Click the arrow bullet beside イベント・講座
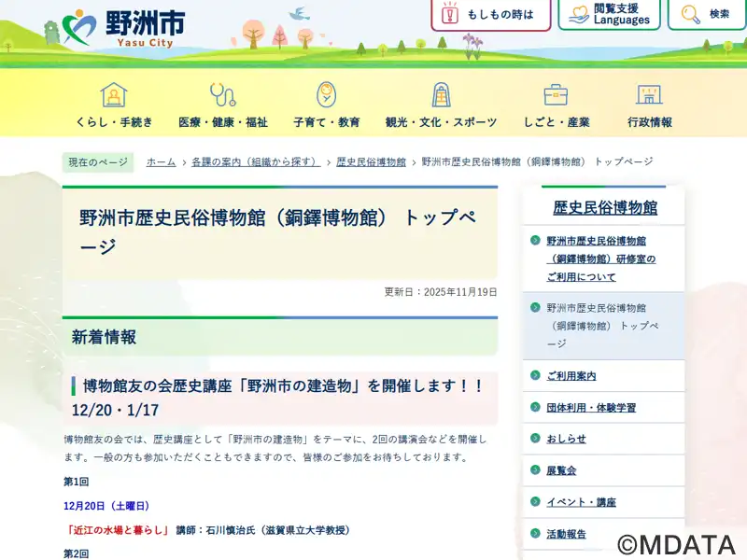 pyautogui.click(x=535, y=501)
